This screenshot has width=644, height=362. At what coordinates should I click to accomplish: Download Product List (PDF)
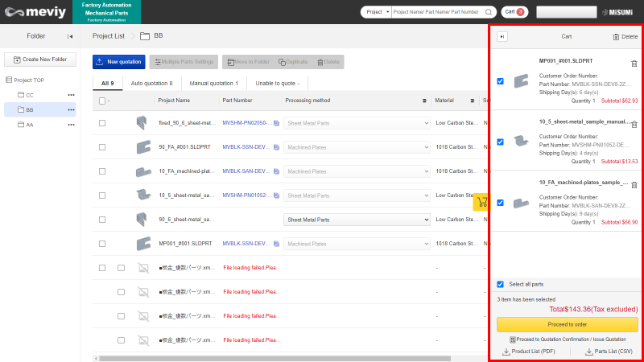tap(529, 352)
